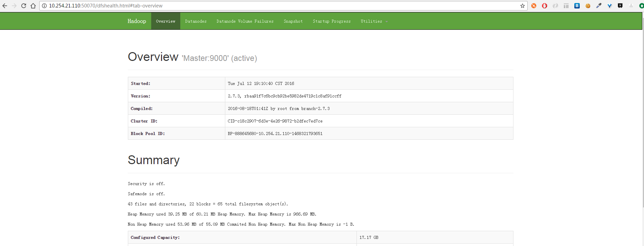Activate the eyedropper color picker extension
Screen dimensions: 644x246
pyautogui.click(x=599, y=6)
